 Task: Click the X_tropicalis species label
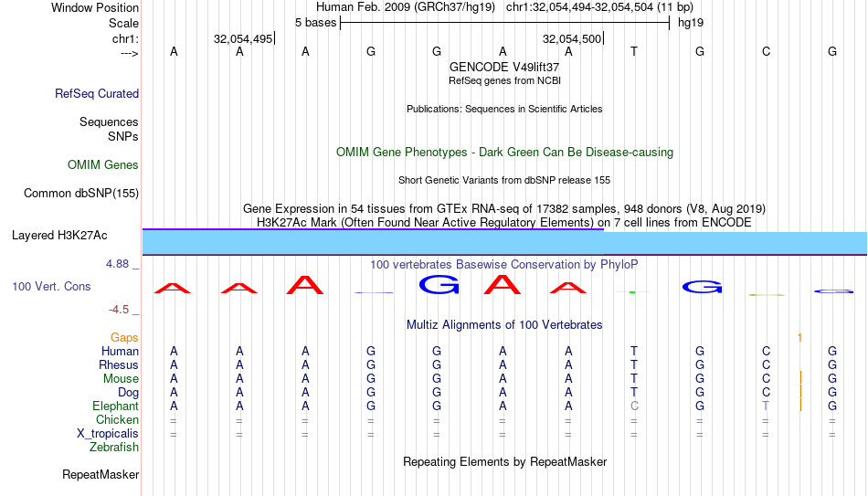tap(108, 434)
